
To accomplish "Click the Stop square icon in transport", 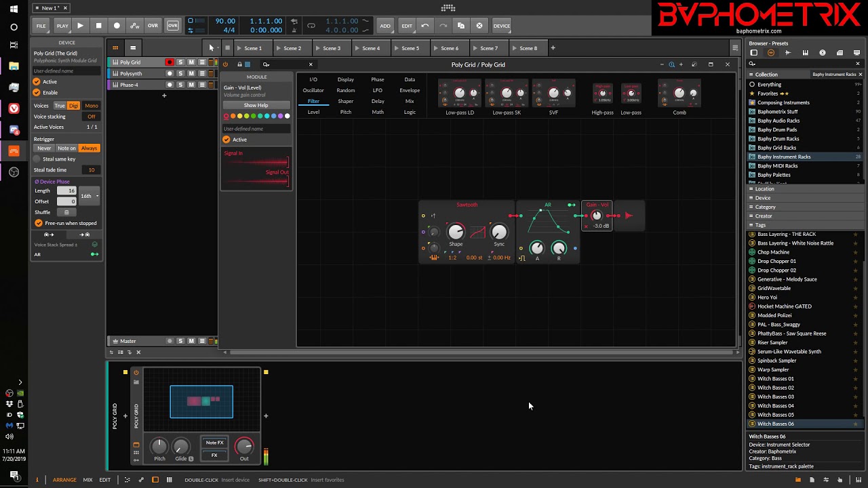I will (x=98, y=26).
